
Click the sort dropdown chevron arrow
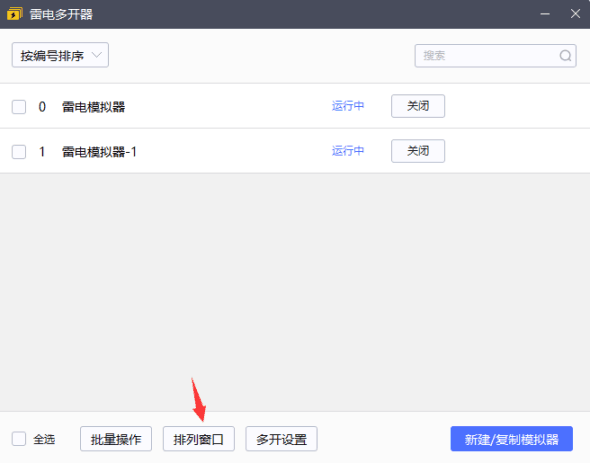97,55
